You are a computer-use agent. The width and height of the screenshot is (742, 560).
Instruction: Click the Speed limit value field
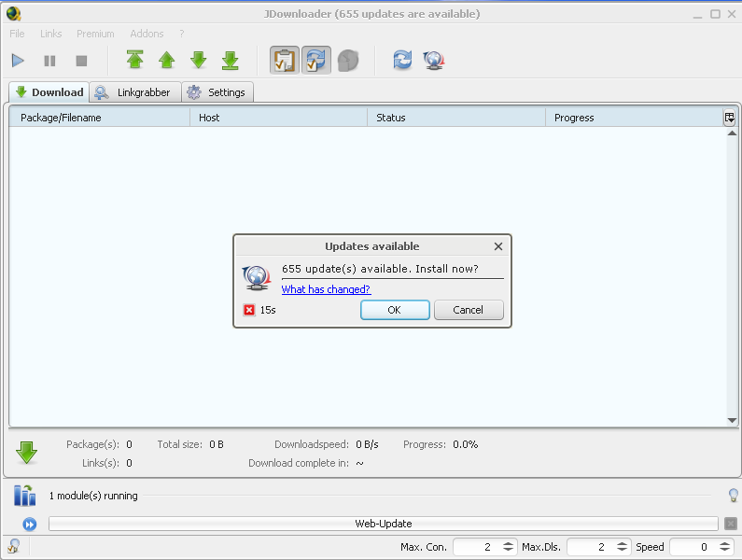point(693,547)
